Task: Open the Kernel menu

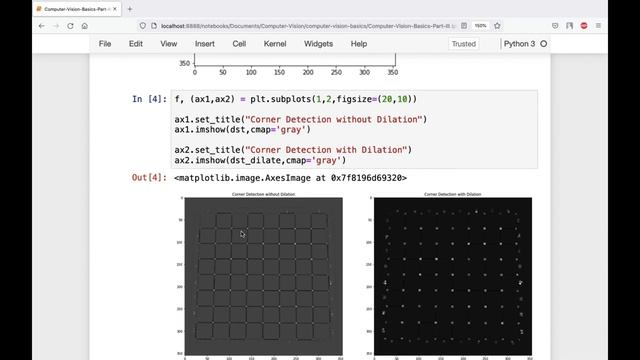Action: 275,44
